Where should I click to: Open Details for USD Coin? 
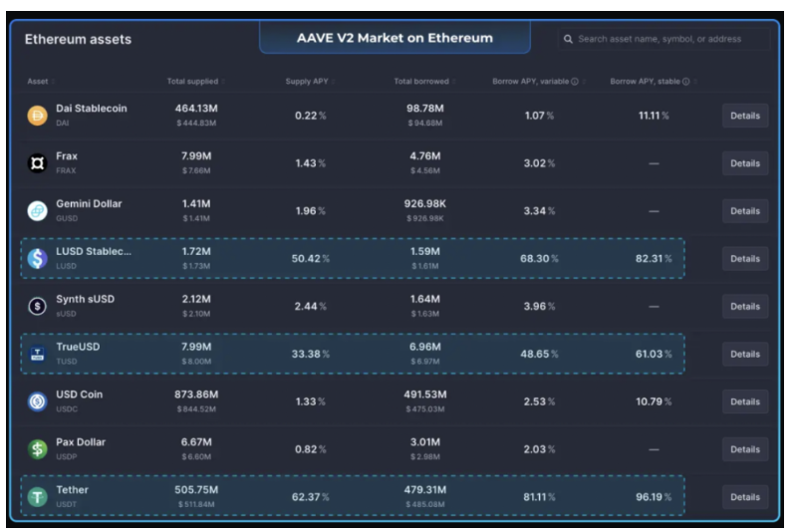coord(745,401)
